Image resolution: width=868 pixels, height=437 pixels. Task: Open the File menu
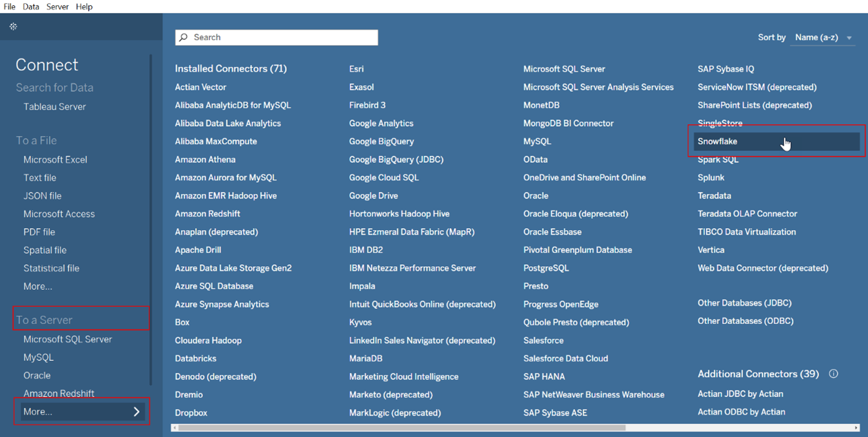(x=9, y=7)
